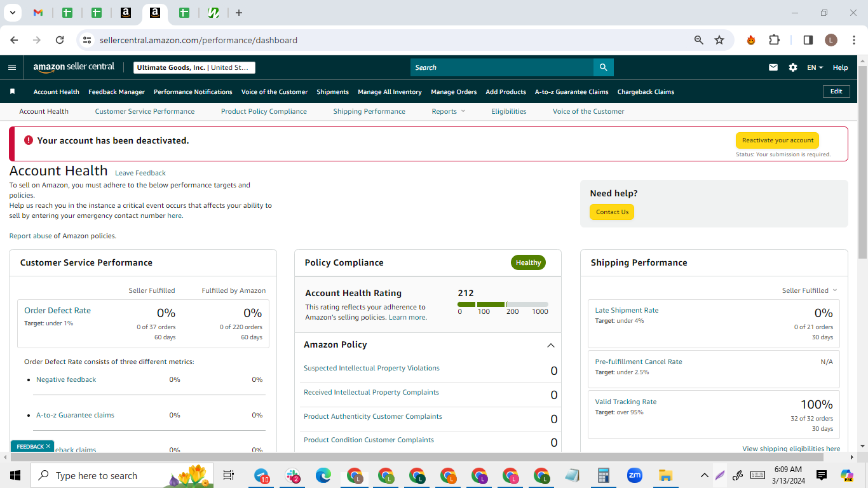Switch to the Gmail browser tab
This screenshot has height=488, width=868.
38,13
